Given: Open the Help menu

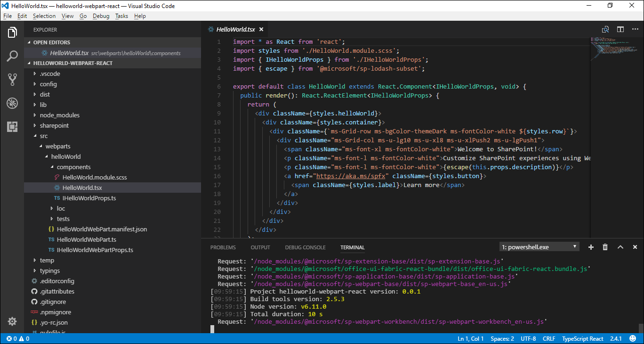Looking at the screenshot, I should 140,16.
